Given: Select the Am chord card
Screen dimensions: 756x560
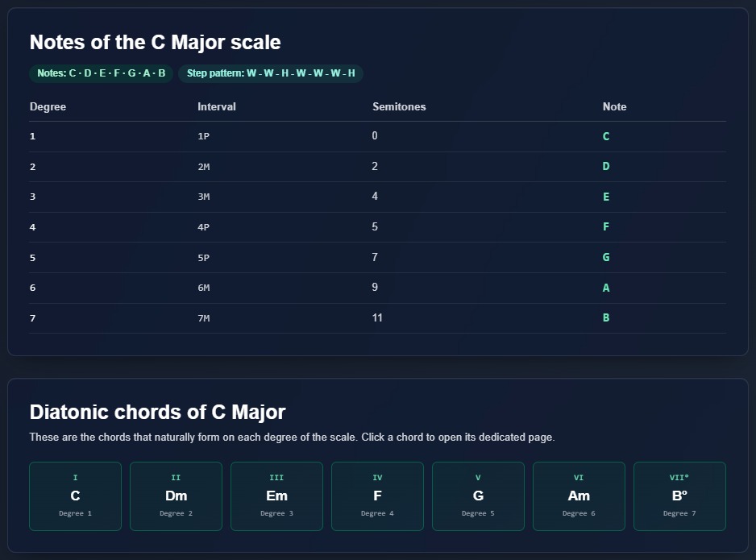Looking at the screenshot, I should (579, 496).
